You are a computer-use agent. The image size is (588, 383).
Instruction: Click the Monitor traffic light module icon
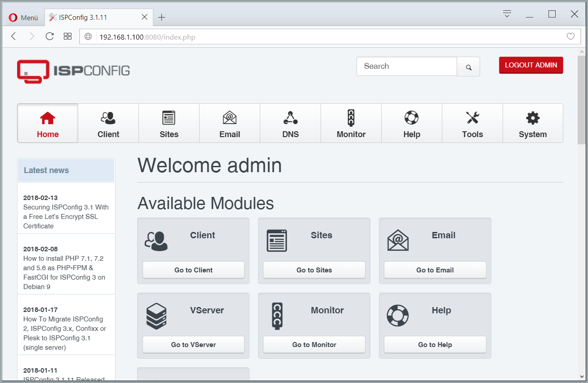tap(277, 316)
